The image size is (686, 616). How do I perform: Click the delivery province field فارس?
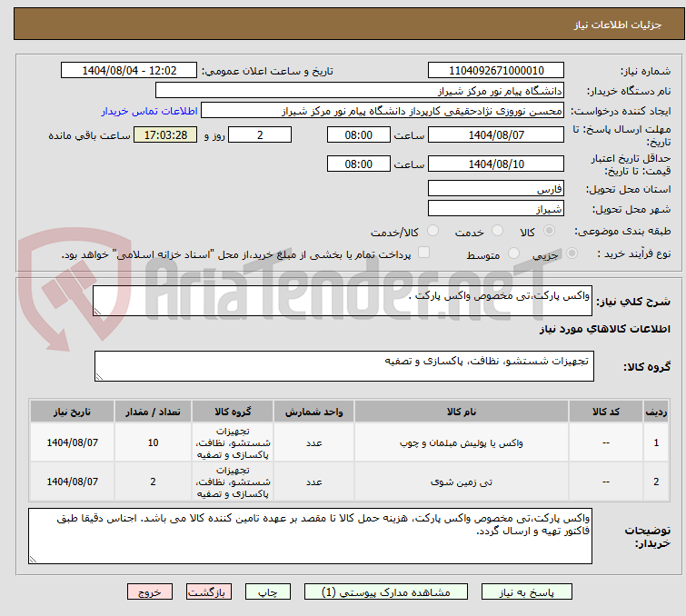(x=496, y=189)
